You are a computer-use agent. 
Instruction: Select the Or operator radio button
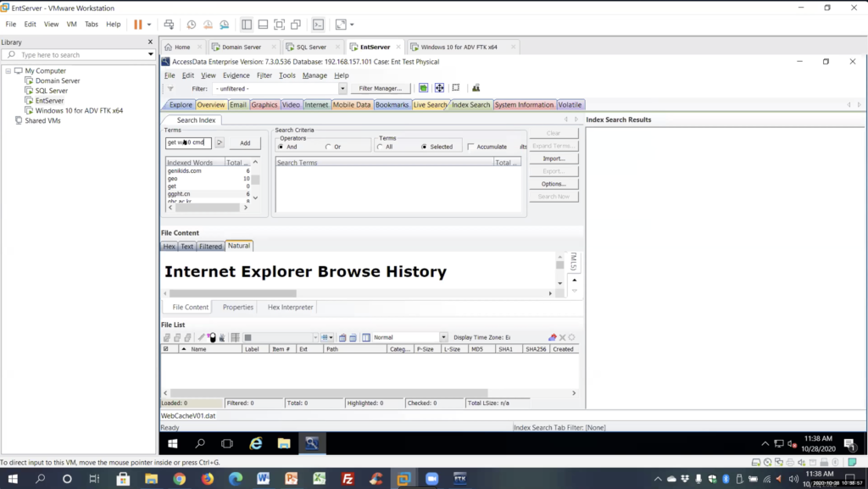tap(328, 147)
